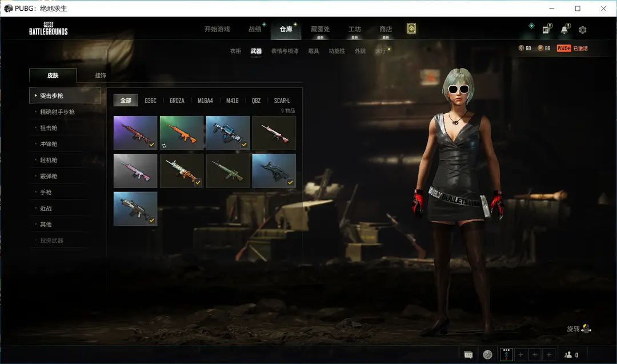Screen dimensions: 617x364
Task: Filter skins by QBZ
Action: coord(256,101)
